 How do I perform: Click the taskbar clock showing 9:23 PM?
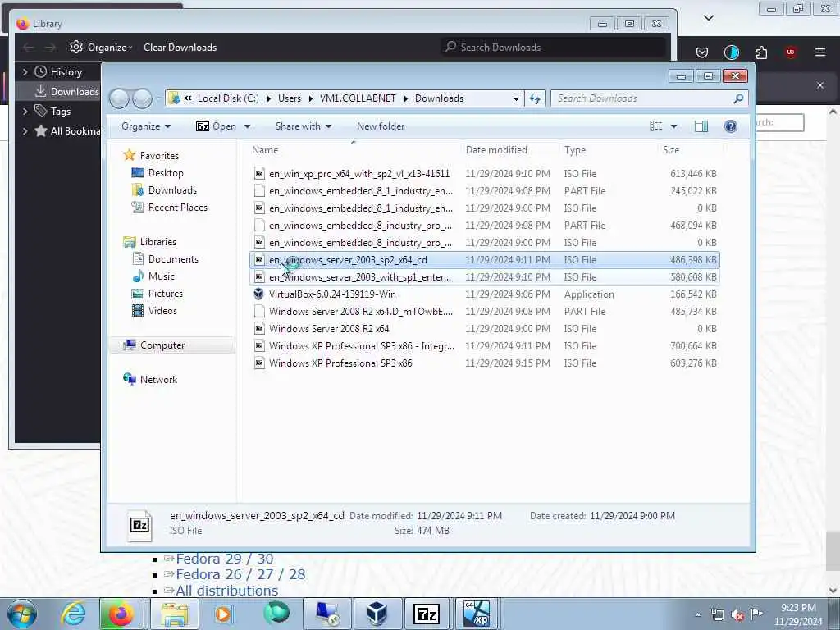point(798,614)
